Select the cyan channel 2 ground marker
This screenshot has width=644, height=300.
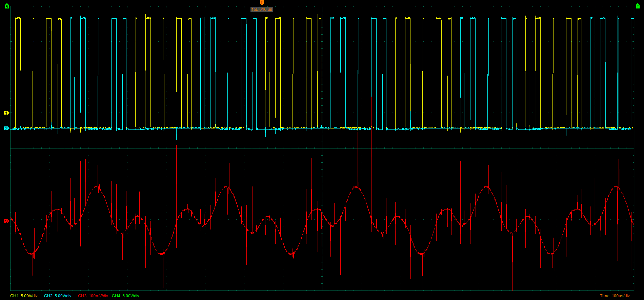tap(6, 128)
